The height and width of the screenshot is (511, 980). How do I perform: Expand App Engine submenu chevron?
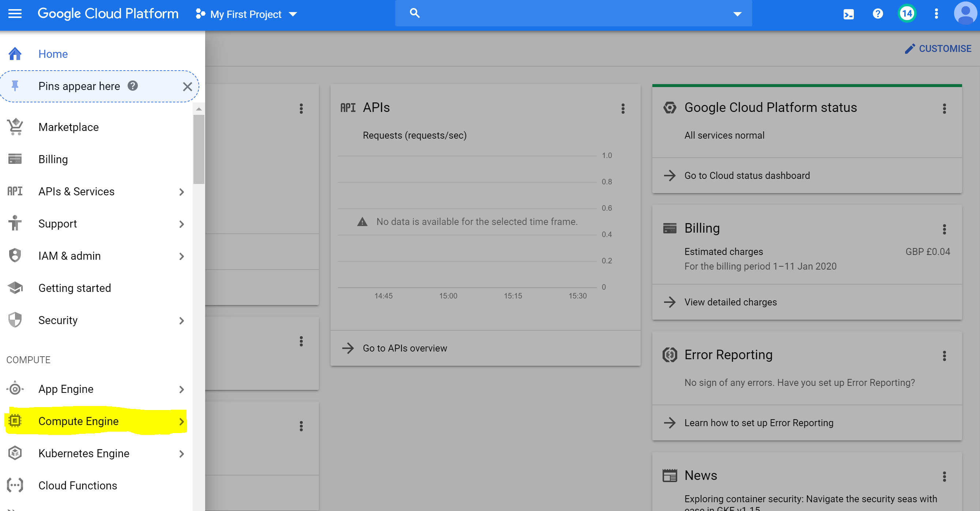tap(181, 390)
